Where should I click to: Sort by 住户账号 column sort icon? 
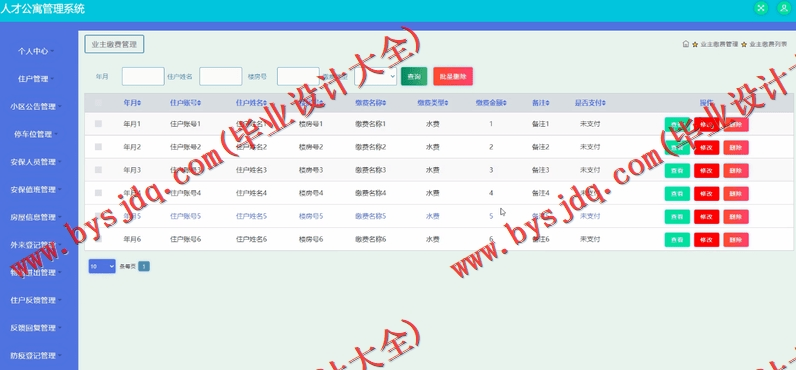[200, 103]
